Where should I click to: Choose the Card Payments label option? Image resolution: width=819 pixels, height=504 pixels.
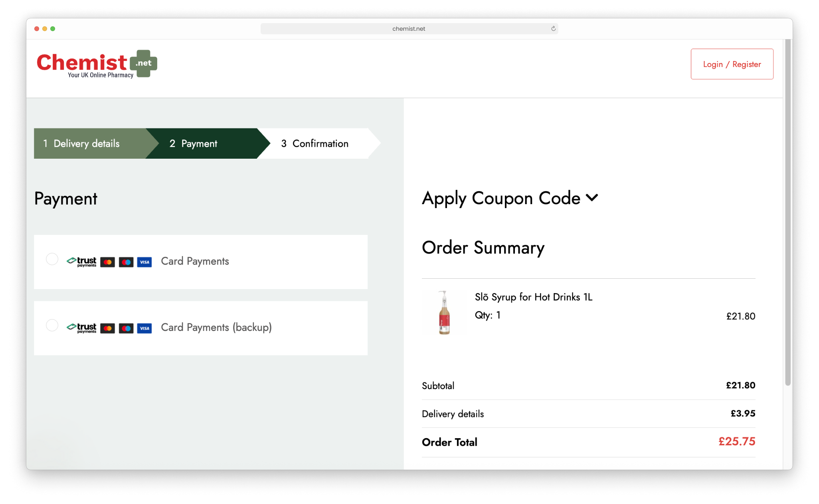click(195, 261)
